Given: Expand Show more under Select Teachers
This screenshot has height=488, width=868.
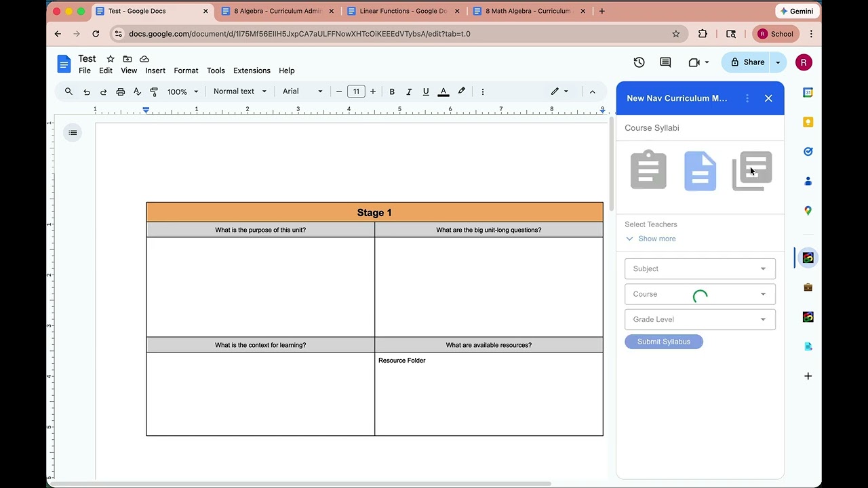Looking at the screenshot, I should pyautogui.click(x=650, y=239).
